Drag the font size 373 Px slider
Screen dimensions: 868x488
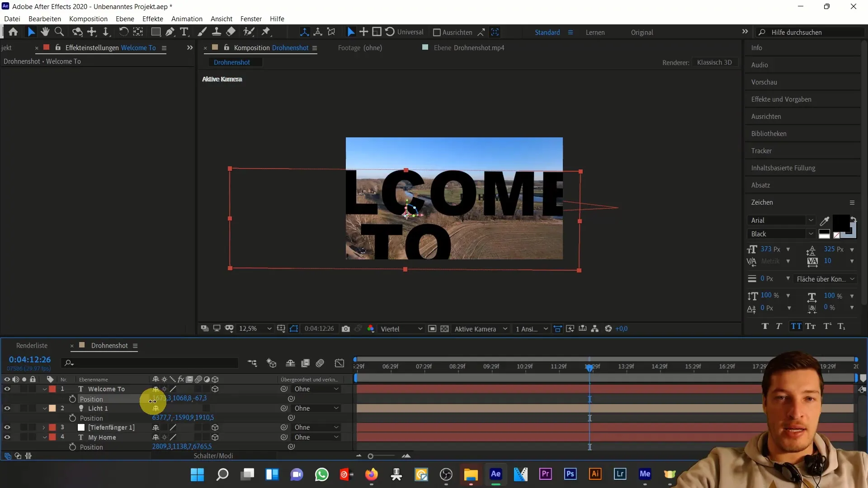pos(770,249)
